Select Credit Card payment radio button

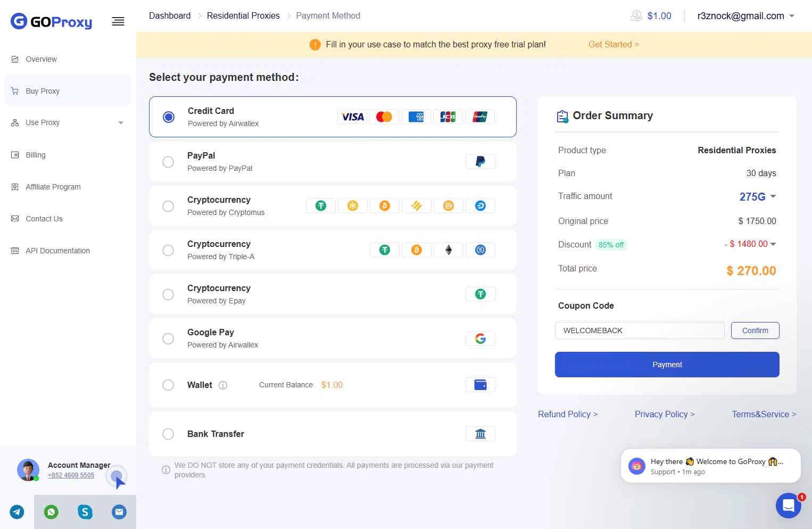click(169, 117)
